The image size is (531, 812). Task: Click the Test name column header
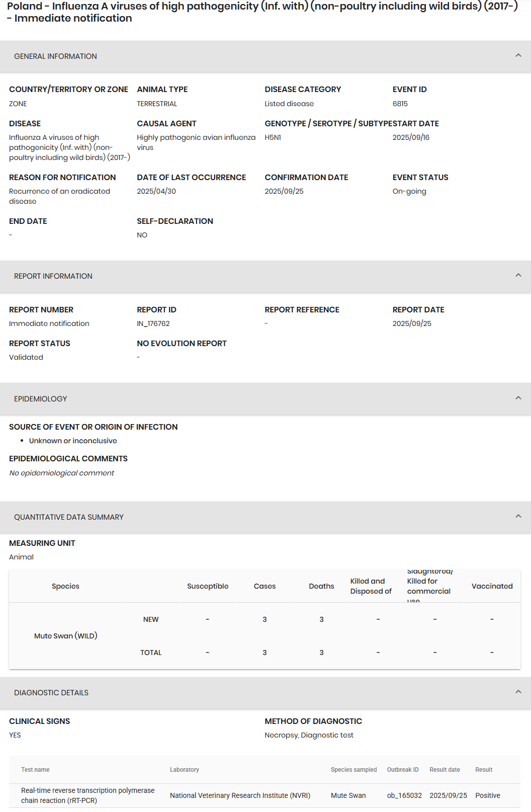click(35, 770)
